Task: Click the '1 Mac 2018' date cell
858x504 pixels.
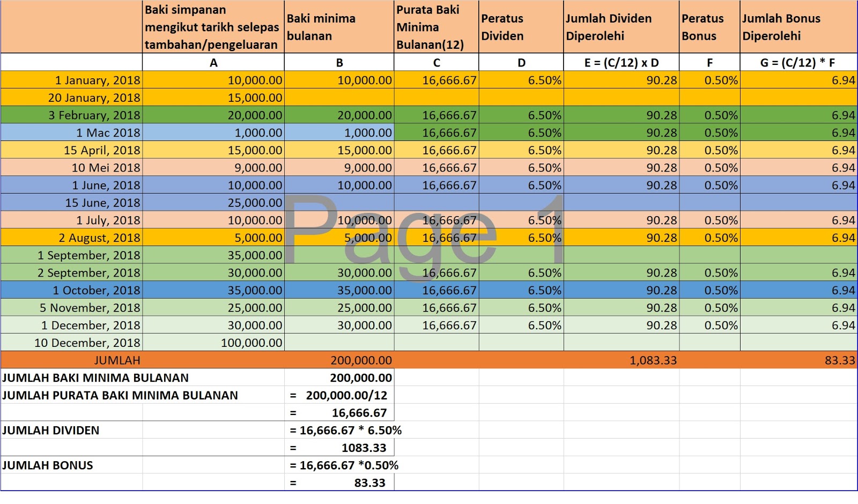Action: [71, 132]
